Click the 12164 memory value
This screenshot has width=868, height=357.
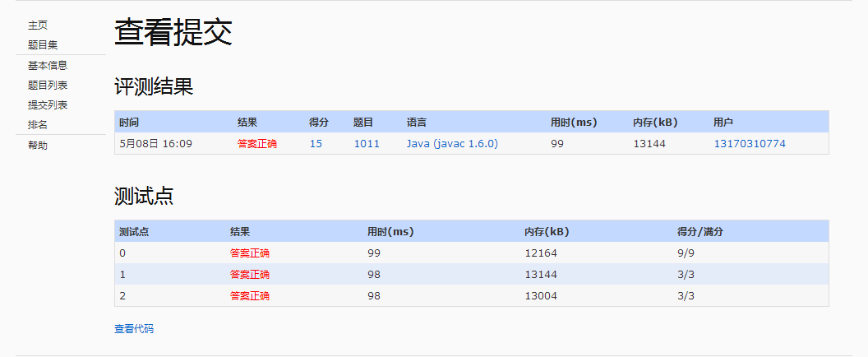pyautogui.click(x=541, y=253)
